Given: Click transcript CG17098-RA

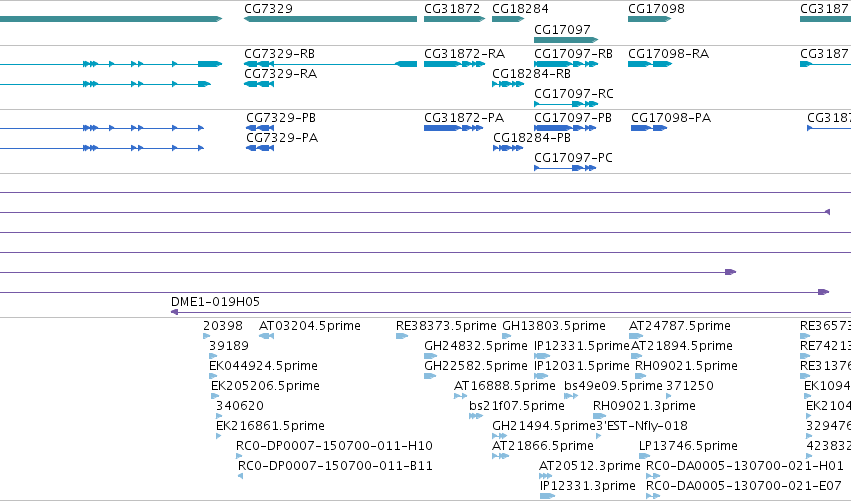Looking at the screenshot, I should click(668, 54).
